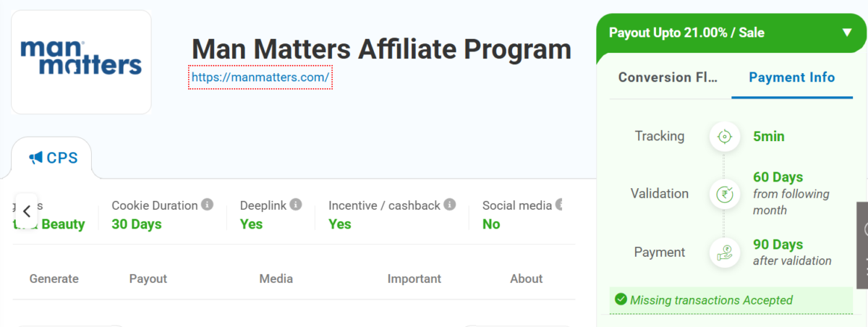Screen dimensions: 868x327
Task: Click the green Missing transactions checkmark icon
Action: tap(620, 300)
